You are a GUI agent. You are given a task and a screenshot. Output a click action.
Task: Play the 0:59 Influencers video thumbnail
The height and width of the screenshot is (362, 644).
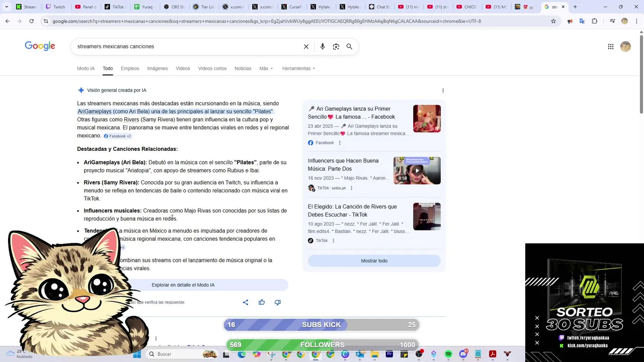pyautogui.click(x=417, y=170)
